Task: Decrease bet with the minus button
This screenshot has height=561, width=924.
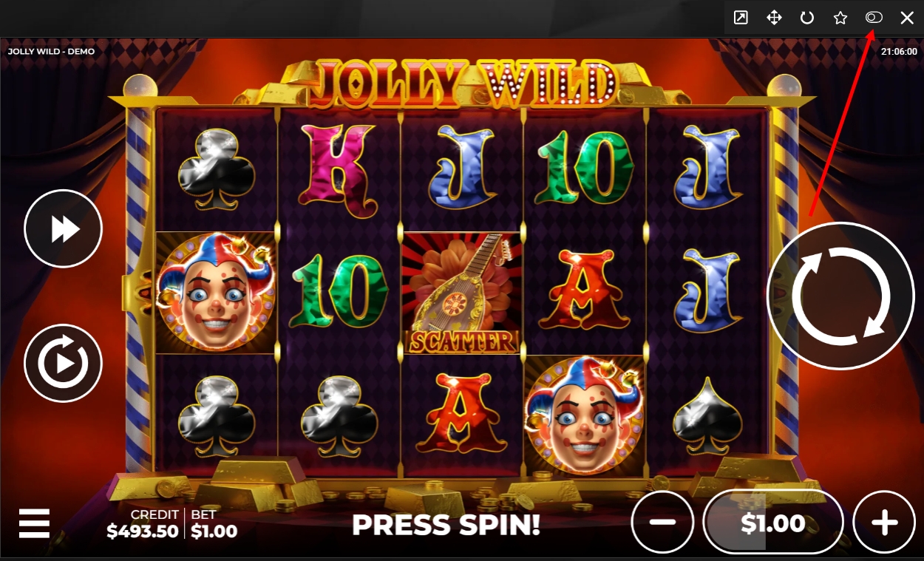Action: click(x=663, y=522)
